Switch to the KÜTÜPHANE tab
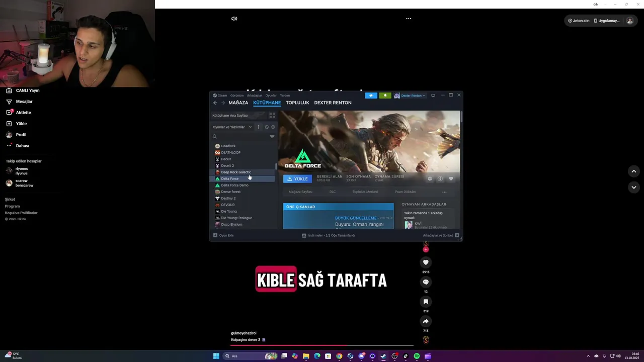 (267, 103)
